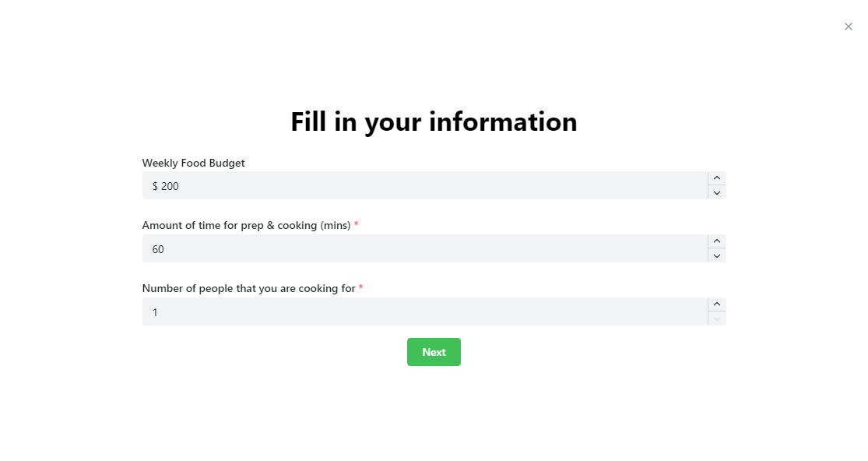Place cursor on the $ 200 value
Image resolution: width=868 pixels, height=461 pixels.
tap(166, 186)
